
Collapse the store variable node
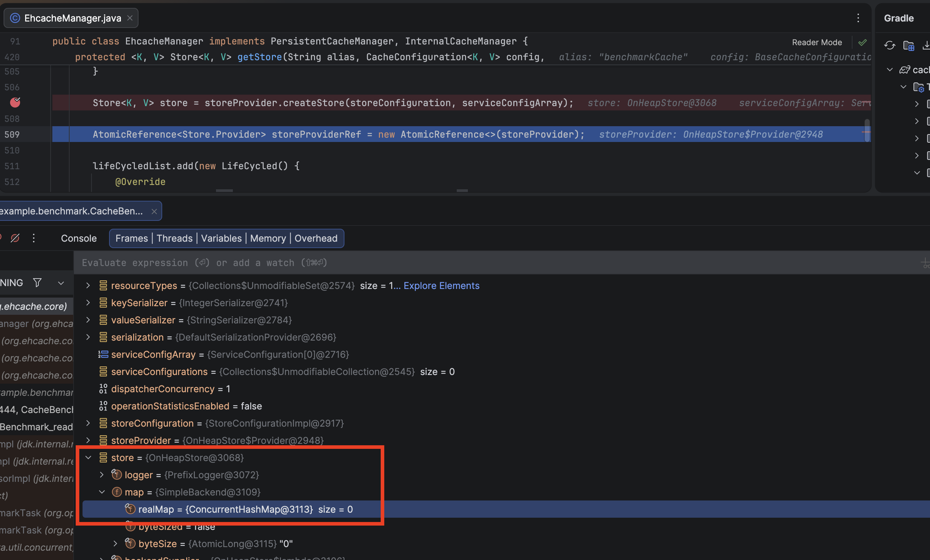click(88, 457)
